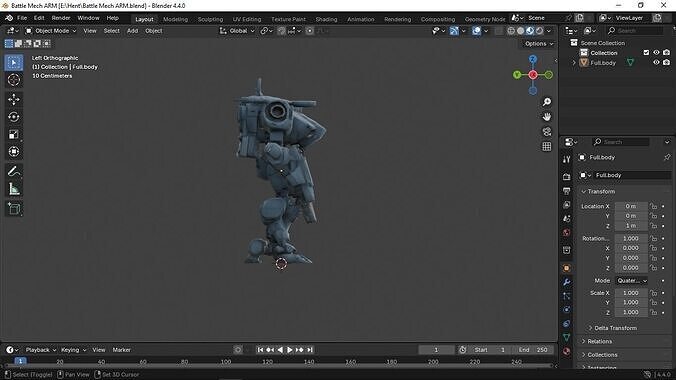This screenshot has width=676, height=380.
Task: Hide Collection with its eye icon
Action: 656,53
